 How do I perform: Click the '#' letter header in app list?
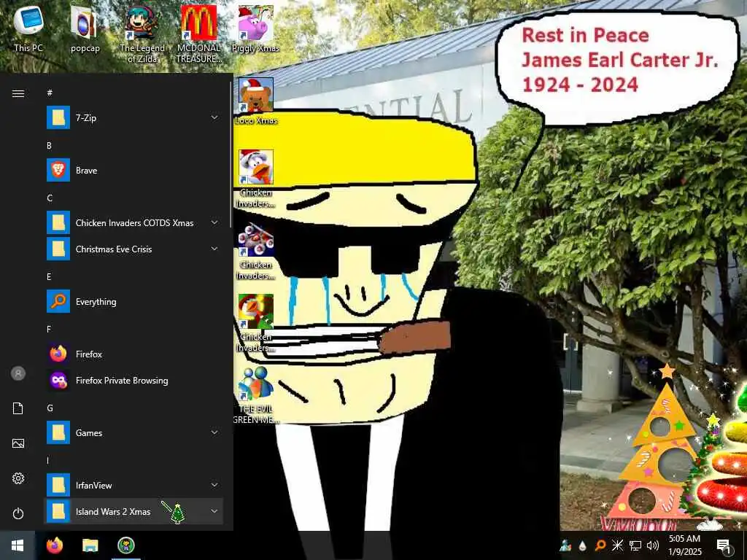point(50,93)
